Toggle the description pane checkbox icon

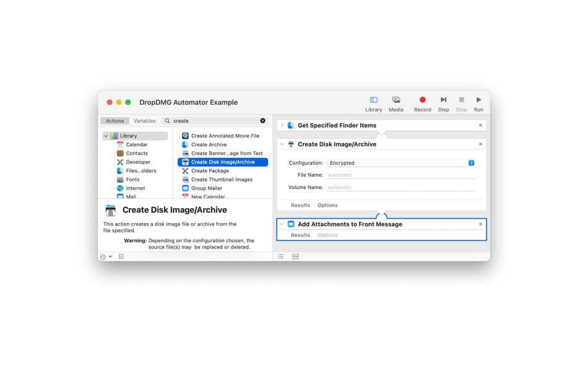click(x=121, y=256)
